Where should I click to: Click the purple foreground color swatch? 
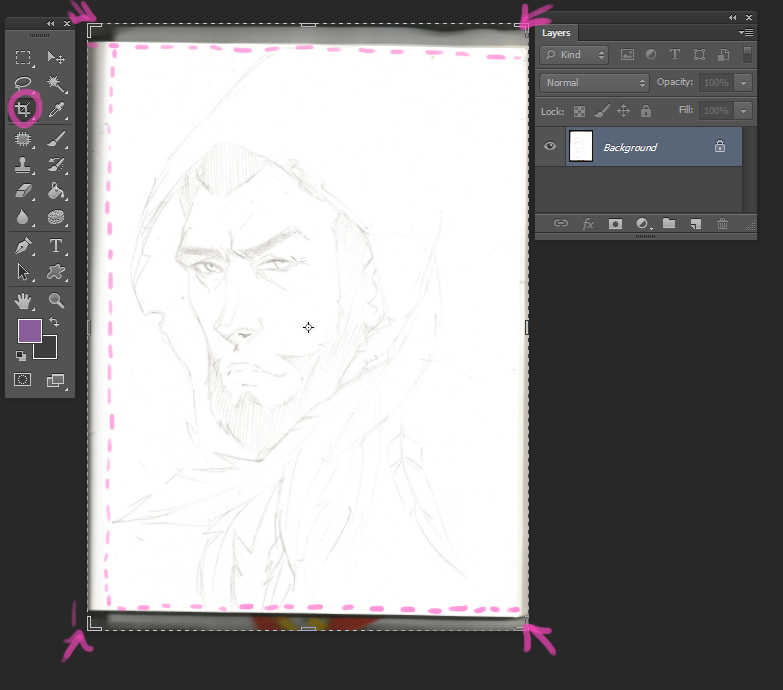point(30,331)
